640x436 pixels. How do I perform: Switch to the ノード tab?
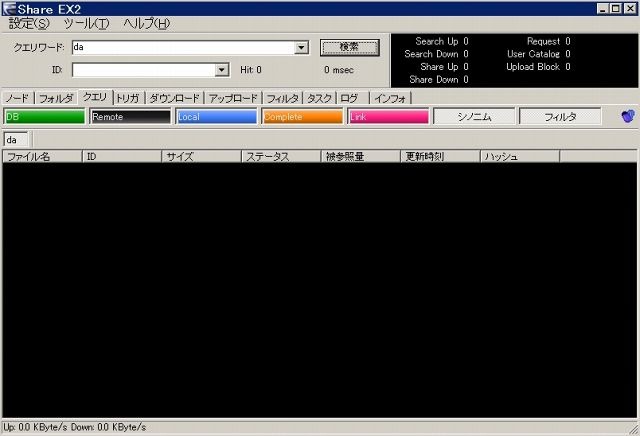point(18,98)
